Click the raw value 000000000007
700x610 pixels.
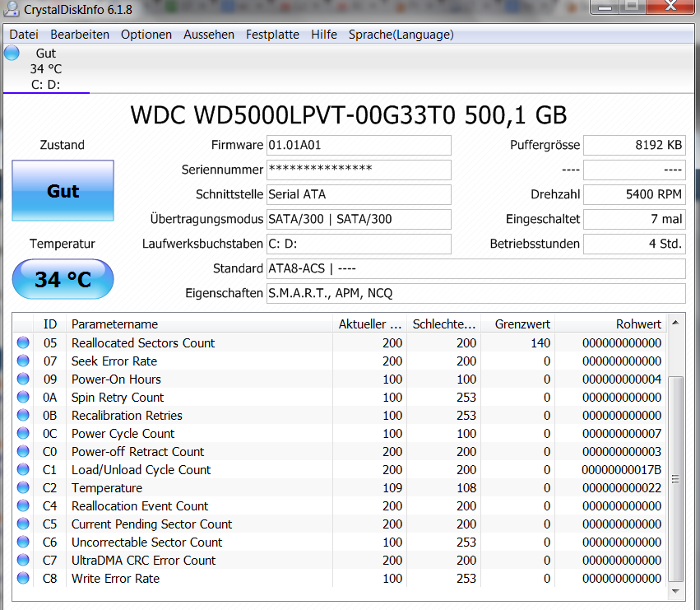pos(621,434)
